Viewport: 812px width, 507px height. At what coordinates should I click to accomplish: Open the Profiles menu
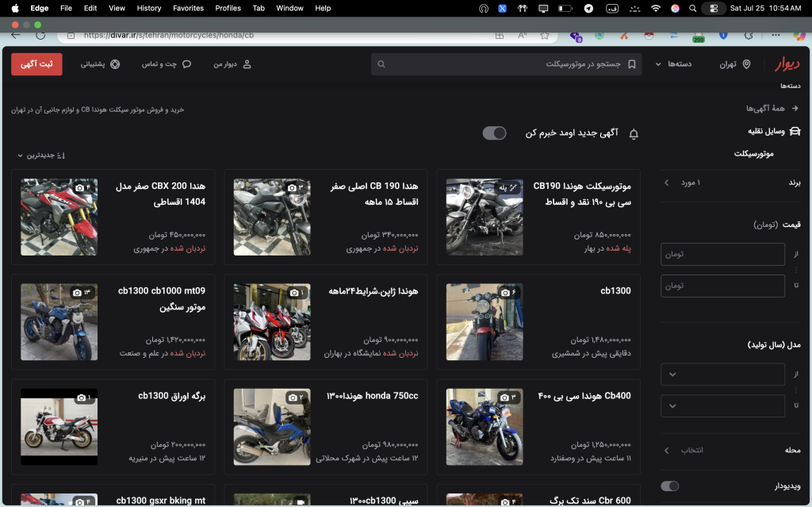pos(228,8)
